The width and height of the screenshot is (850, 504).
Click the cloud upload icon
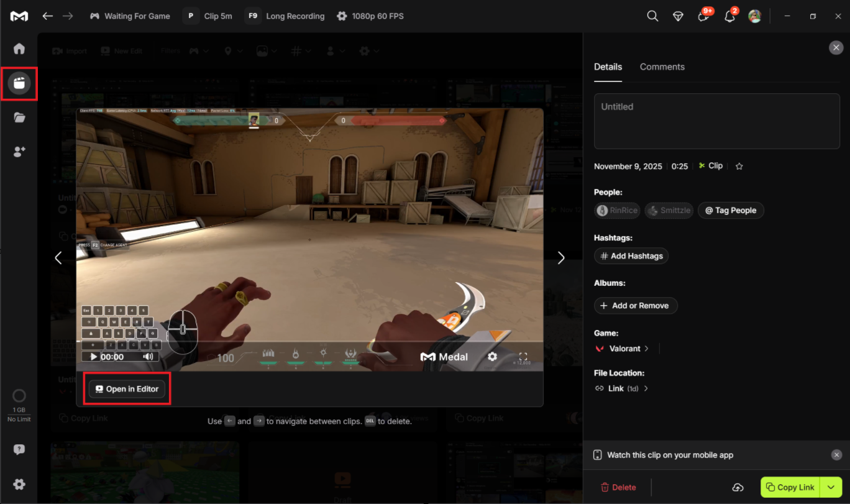tap(738, 487)
